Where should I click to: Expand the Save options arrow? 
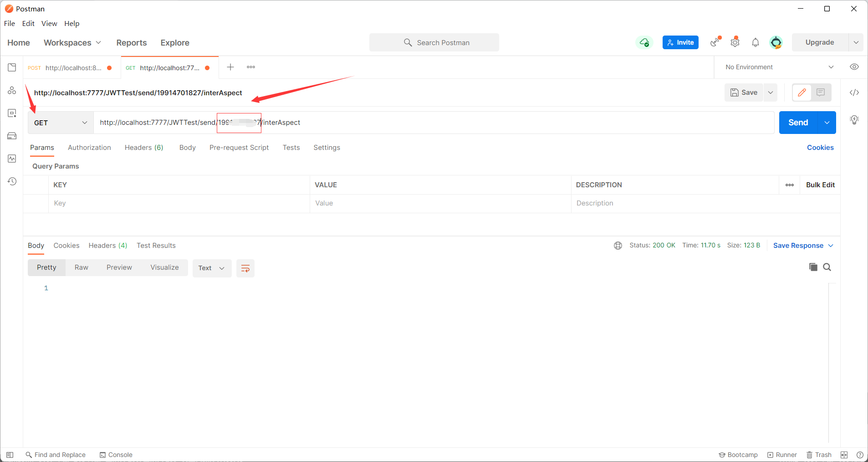pyautogui.click(x=771, y=92)
